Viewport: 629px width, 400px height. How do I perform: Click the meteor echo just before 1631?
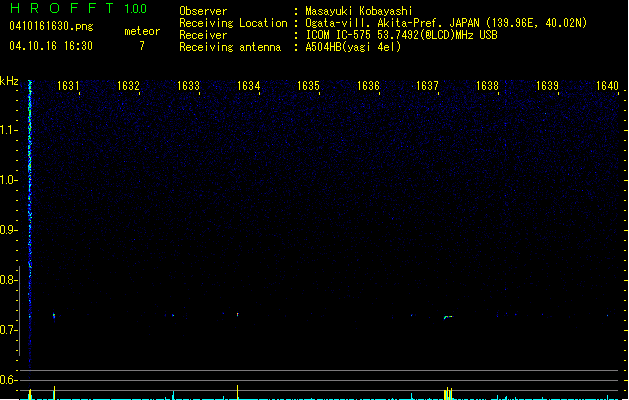click(54, 316)
